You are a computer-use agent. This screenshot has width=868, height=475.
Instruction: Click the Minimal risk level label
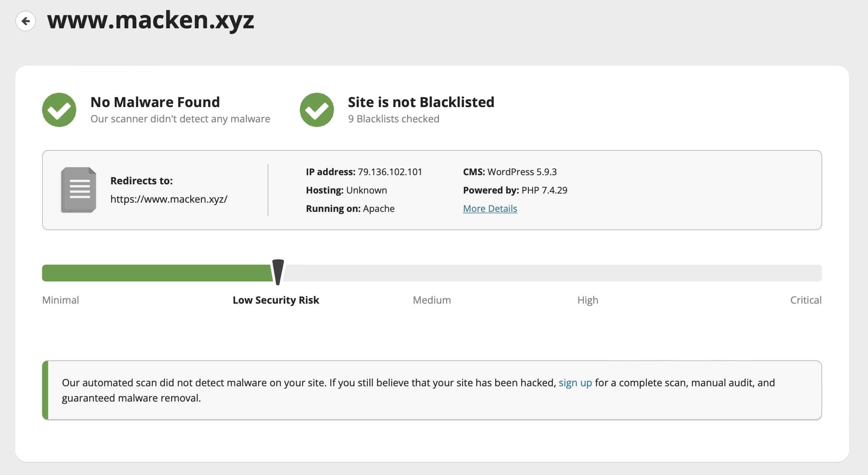[x=60, y=300]
